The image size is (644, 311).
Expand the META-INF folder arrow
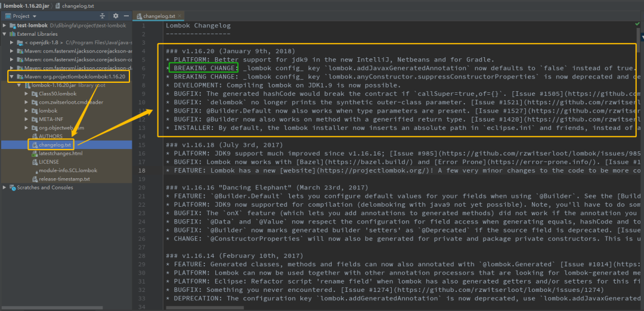27,119
